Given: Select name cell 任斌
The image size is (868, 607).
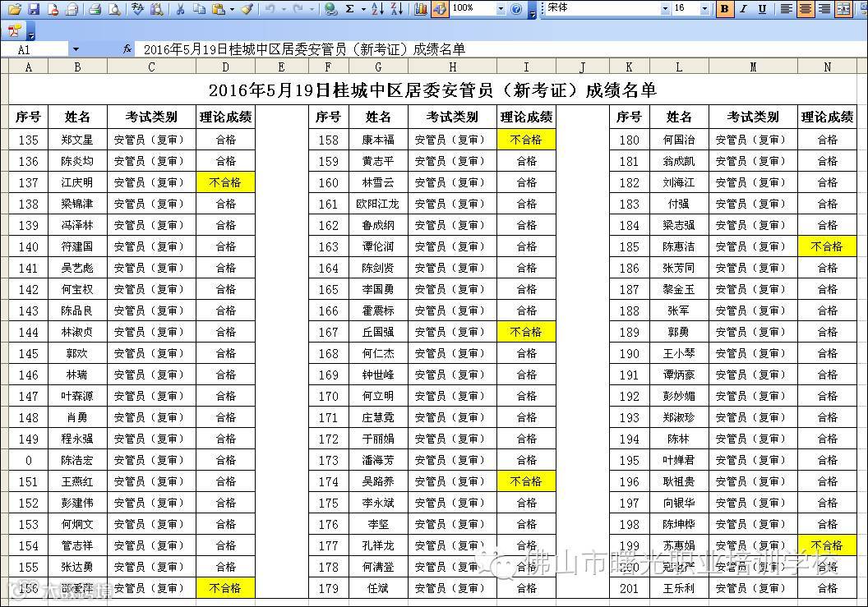Looking at the screenshot, I should tap(378, 588).
